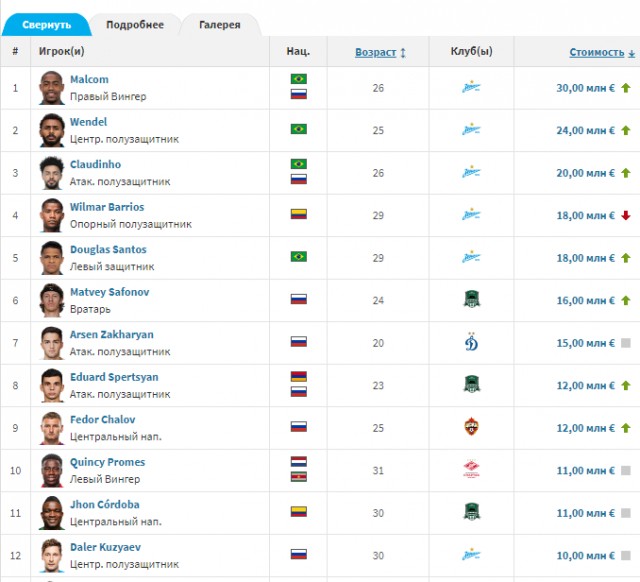Click CSKA club crest beside Fedor Chalov
The height and width of the screenshot is (582, 640).
click(x=471, y=427)
